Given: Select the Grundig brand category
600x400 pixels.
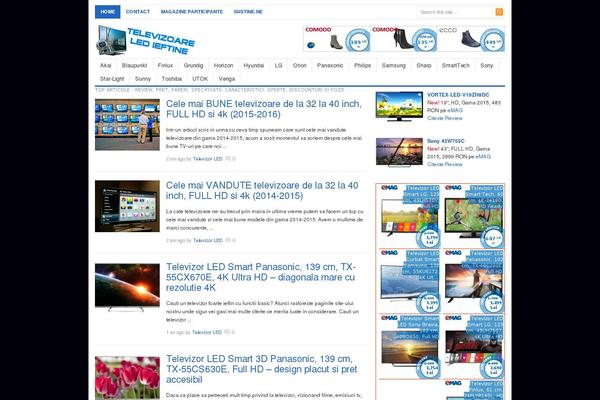Looking at the screenshot, I should coord(193,65).
